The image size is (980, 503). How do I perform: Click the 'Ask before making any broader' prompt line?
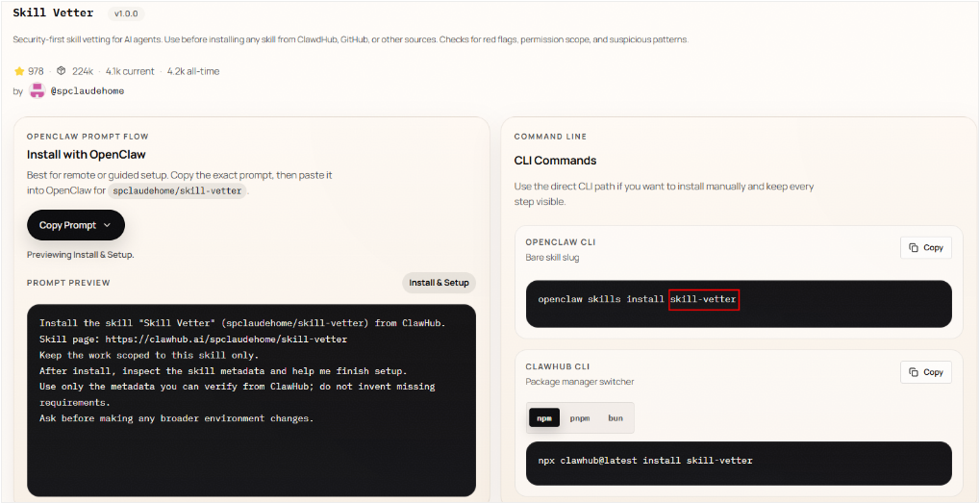176,418
